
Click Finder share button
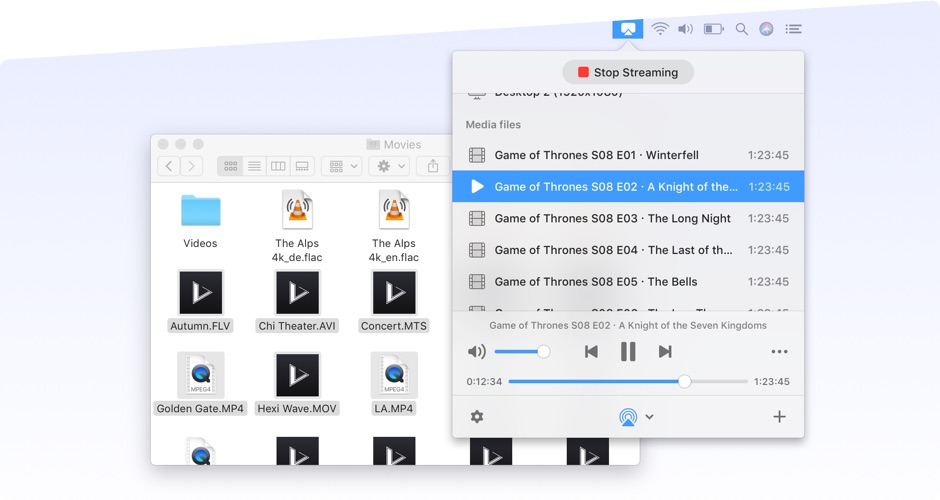433,166
